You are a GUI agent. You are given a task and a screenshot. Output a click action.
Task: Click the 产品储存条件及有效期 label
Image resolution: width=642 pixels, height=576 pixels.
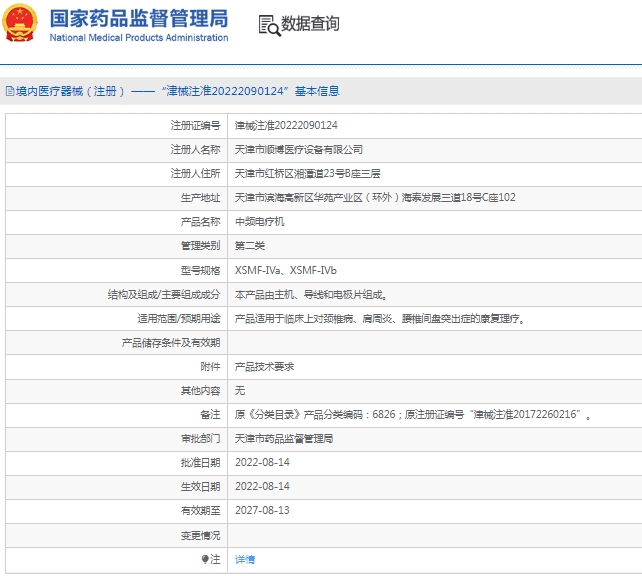pyautogui.click(x=171, y=342)
